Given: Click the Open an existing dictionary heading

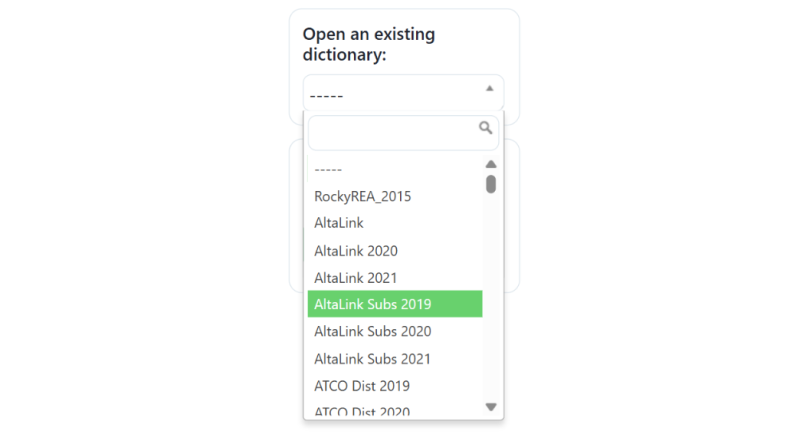Looking at the screenshot, I should (x=369, y=44).
